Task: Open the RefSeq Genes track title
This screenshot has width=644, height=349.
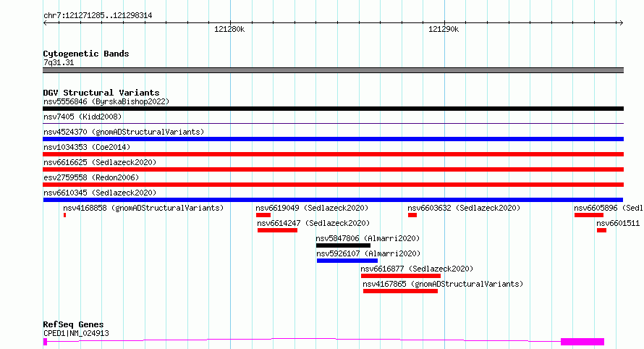Action: (73, 324)
